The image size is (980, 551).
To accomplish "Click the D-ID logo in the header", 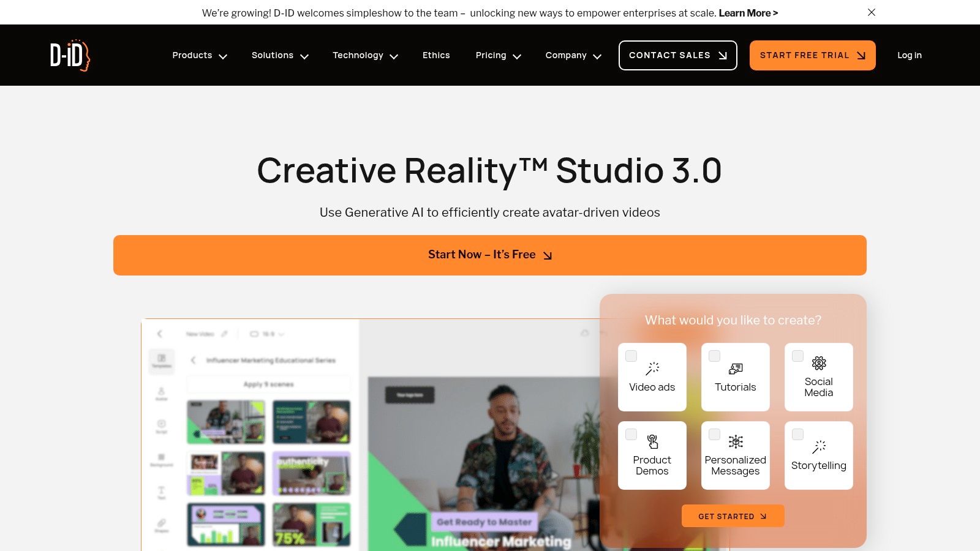I will pos(69,55).
